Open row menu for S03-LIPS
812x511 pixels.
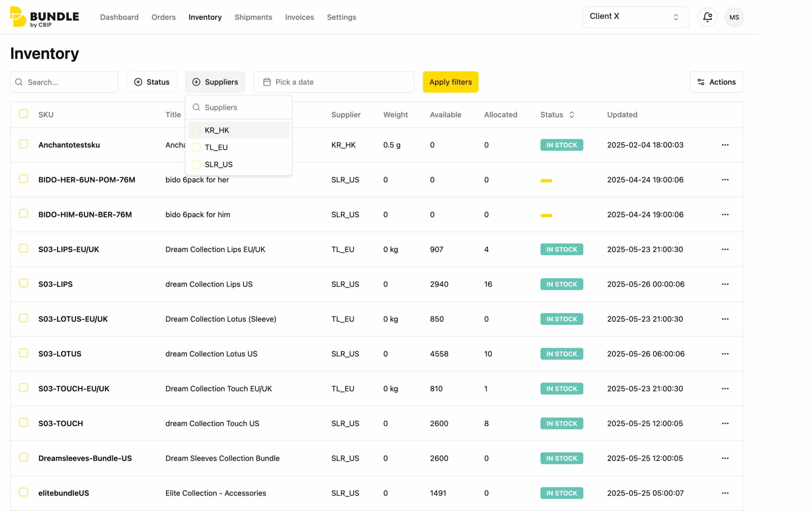tap(725, 284)
